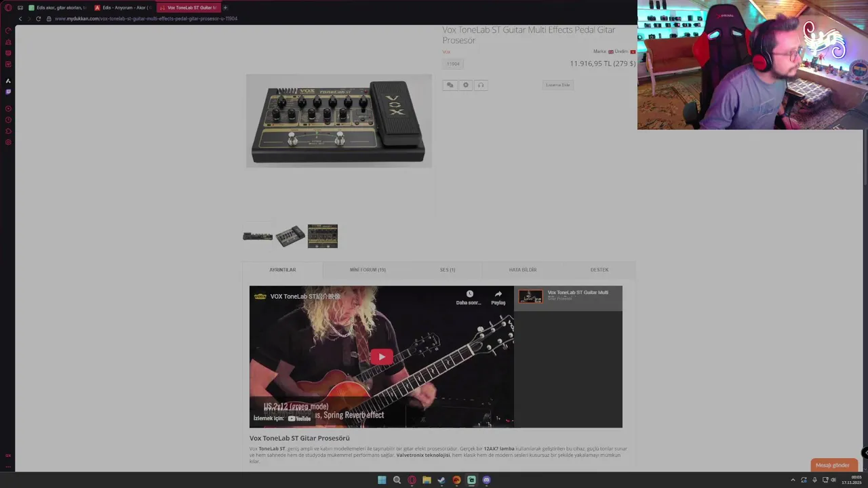This screenshot has width=868, height=488.
Task: Open the MINI FORUM (19) tab
Action: point(368,270)
